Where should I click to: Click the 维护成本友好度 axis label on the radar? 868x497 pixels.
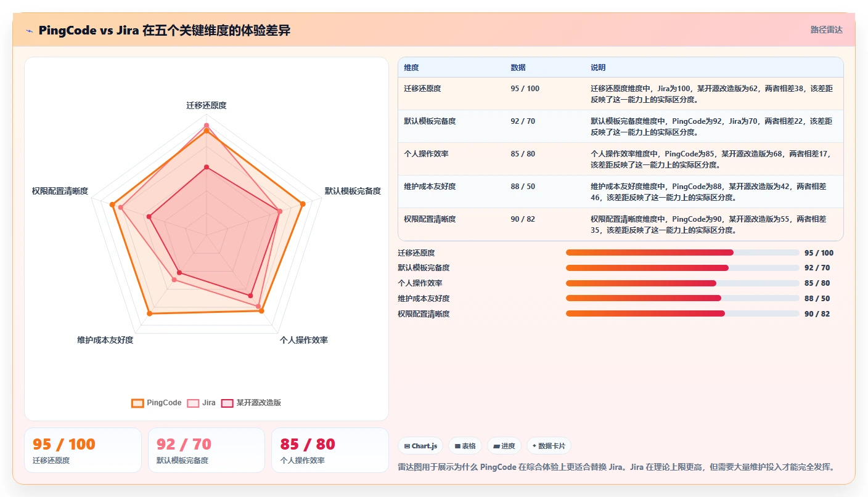click(105, 340)
